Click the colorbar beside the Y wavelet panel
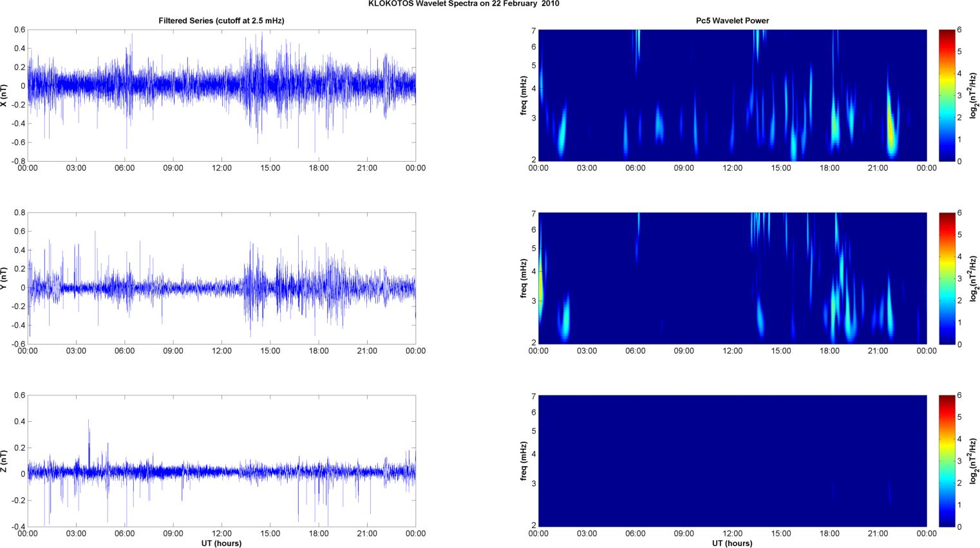This screenshot has width=980, height=548. point(947,278)
